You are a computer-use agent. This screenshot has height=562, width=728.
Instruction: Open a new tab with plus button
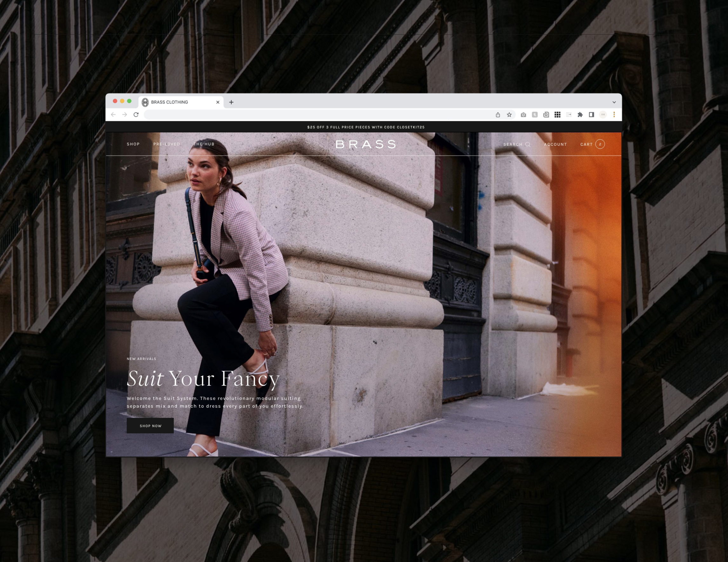231,102
